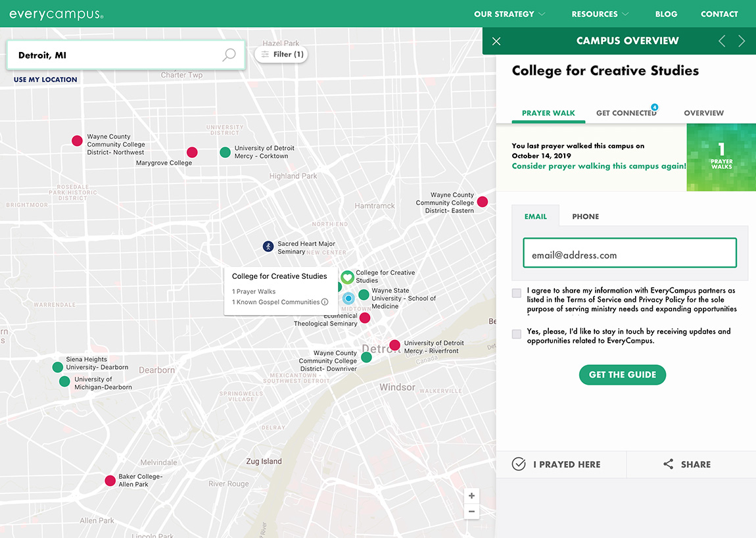
Task: Select University of Detroit Mercy Riverfront marker
Action: pyautogui.click(x=395, y=345)
